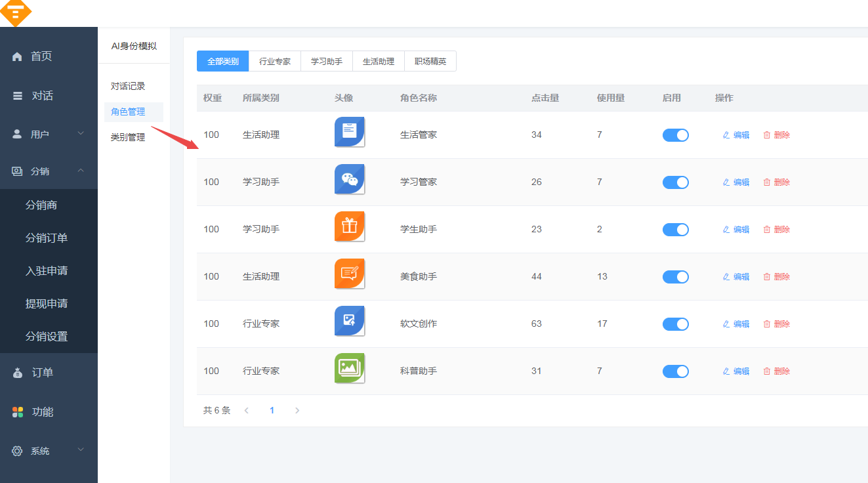Click usage count 13 in 美食助手 row
The width and height of the screenshot is (868, 483).
point(602,276)
